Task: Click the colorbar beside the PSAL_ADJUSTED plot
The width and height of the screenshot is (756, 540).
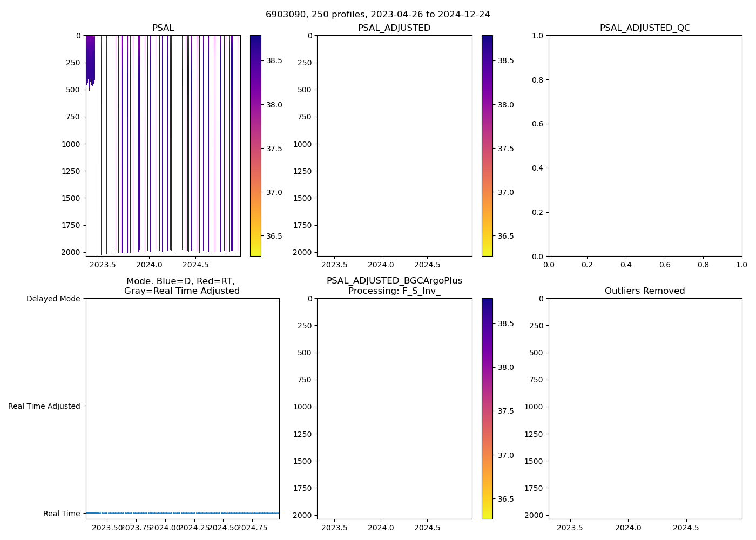Action: [x=487, y=146]
